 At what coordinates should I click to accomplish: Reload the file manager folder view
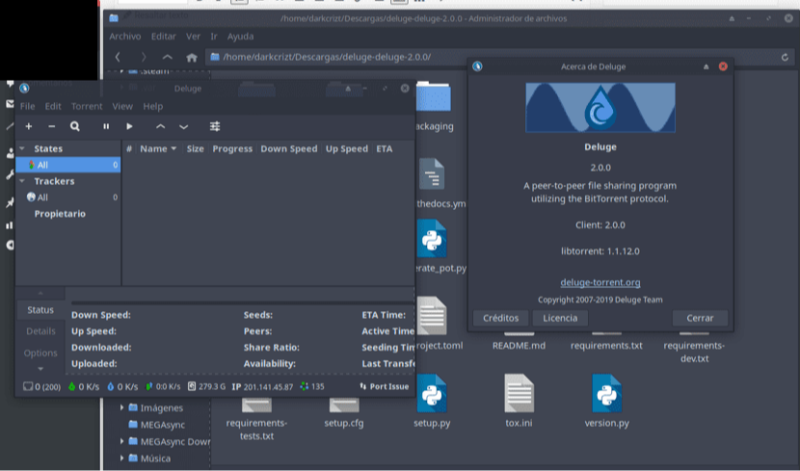[x=785, y=57]
